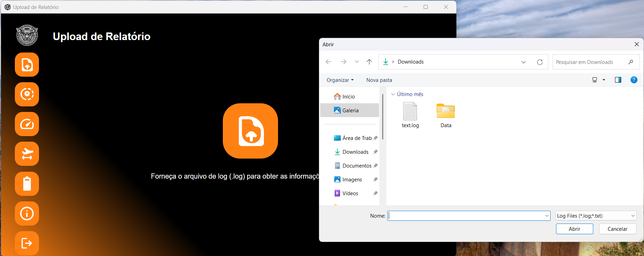Click the upload report sidebar icon

(x=27, y=65)
